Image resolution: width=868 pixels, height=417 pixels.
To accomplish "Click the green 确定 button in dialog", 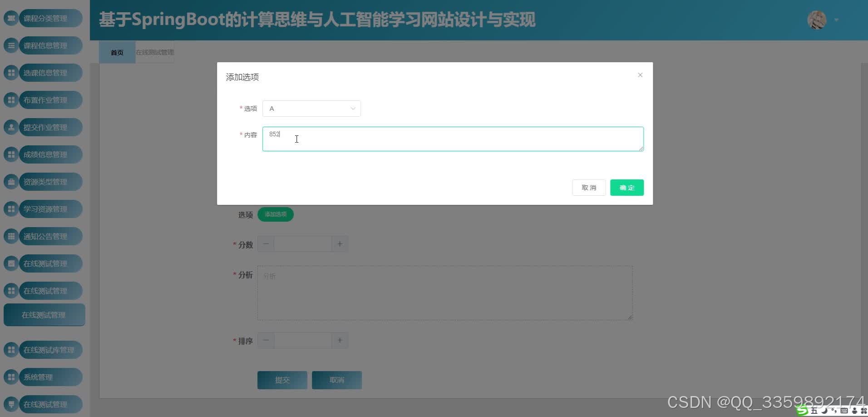I will (627, 187).
